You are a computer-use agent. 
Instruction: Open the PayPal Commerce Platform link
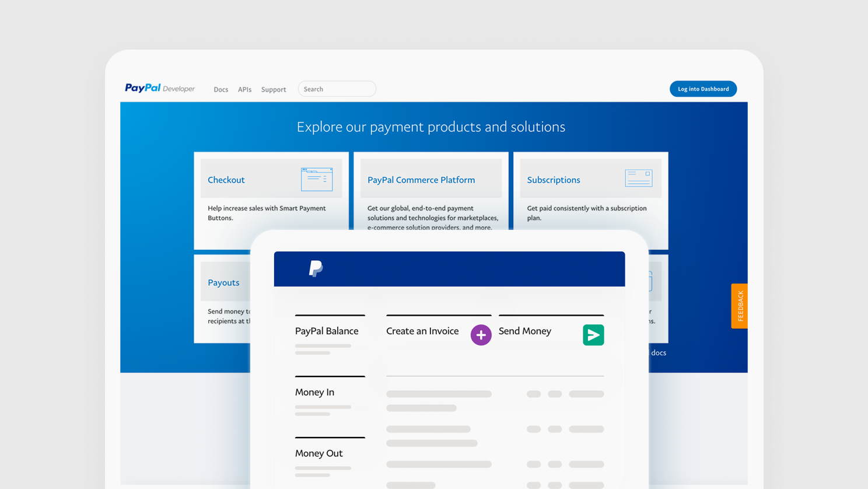(421, 180)
